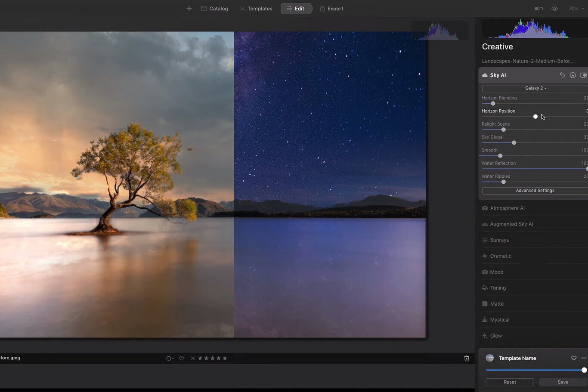The image size is (588, 392).
Task: Open the Catalog tab
Action: [214, 9]
